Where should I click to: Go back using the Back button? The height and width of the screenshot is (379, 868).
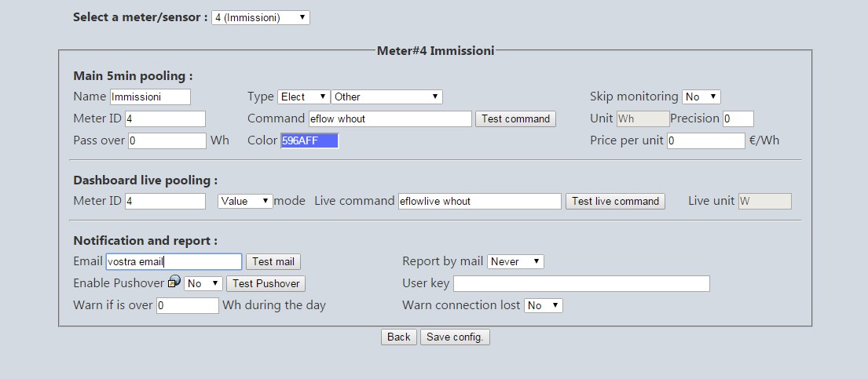398,337
